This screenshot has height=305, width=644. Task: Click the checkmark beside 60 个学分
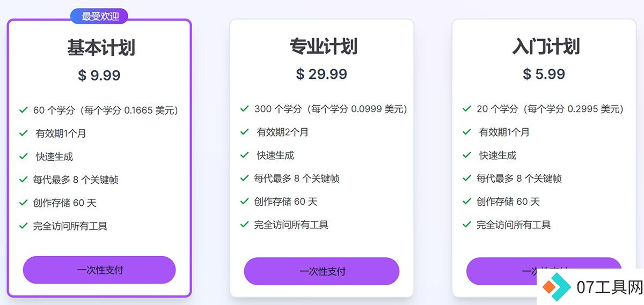click(23, 110)
